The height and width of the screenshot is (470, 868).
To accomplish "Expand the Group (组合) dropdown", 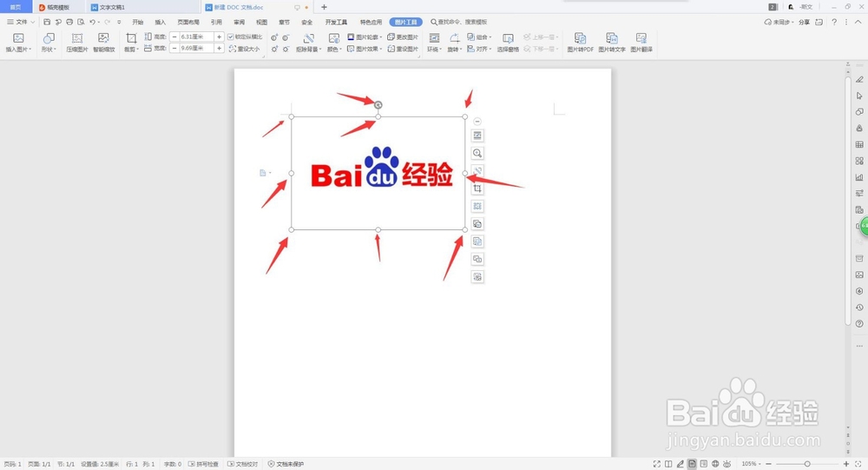I will tap(479, 37).
